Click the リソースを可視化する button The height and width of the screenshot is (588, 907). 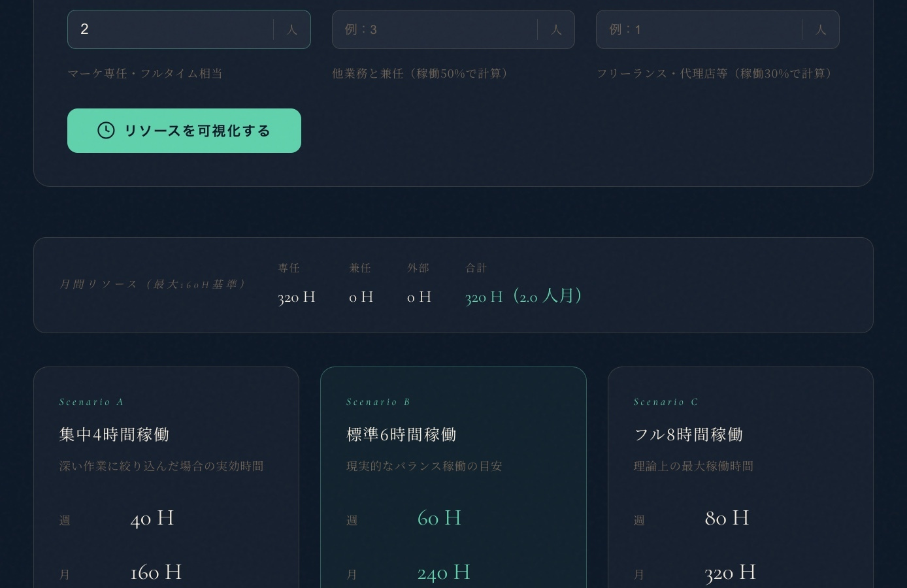[x=184, y=131]
